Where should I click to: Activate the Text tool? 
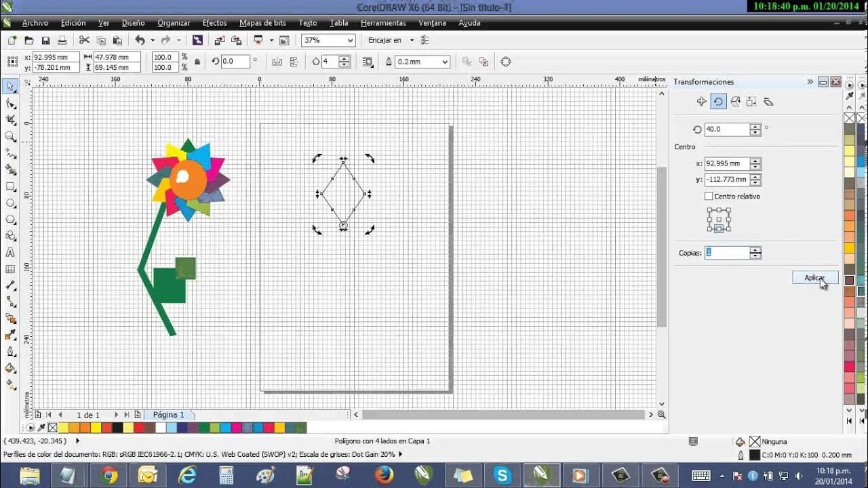pyautogui.click(x=10, y=252)
